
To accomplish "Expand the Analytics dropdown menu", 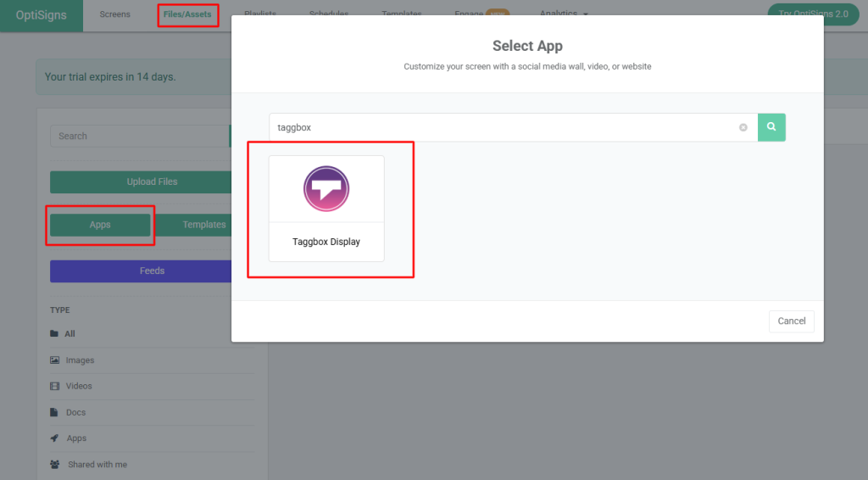I will coord(564,14).
